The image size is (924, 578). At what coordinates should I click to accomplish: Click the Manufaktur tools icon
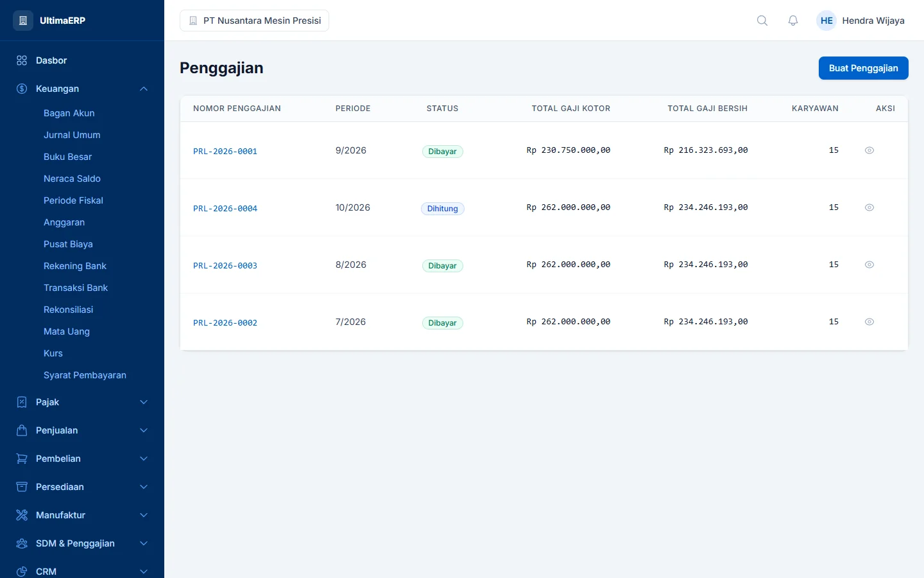(x=22, y=515)
